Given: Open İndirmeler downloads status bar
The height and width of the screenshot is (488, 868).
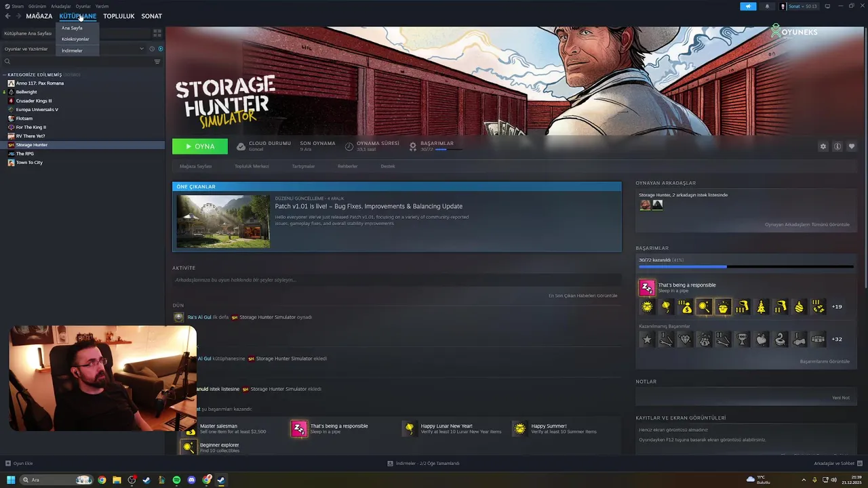Looking at the screenshot, I should click(423, 464).
